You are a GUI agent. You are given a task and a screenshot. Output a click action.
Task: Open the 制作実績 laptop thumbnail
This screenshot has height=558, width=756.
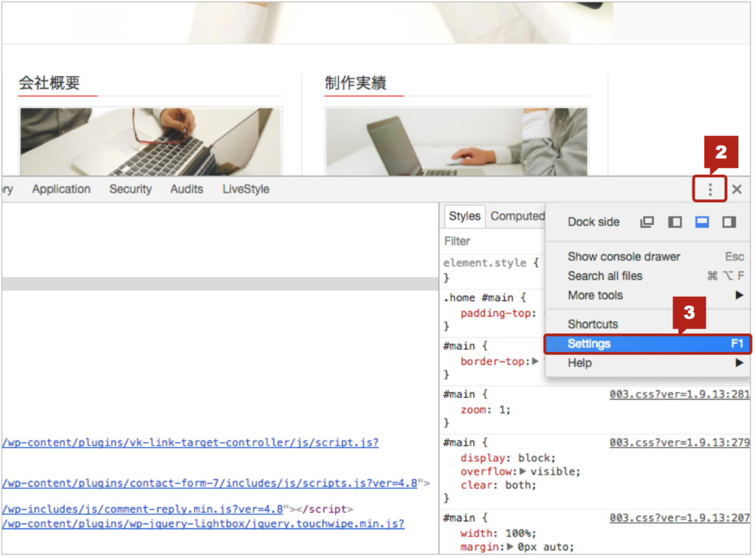pyautogui.click(x=456, y=142)
